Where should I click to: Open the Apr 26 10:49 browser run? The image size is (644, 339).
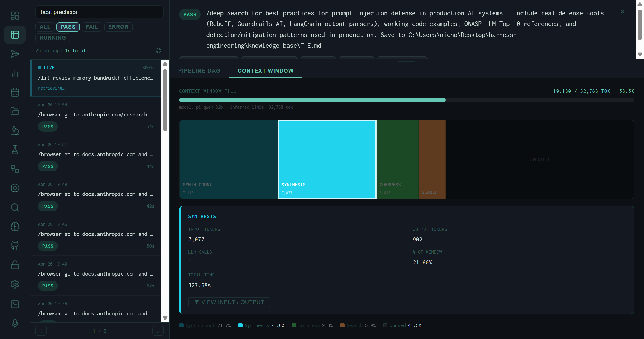coord(96,196)
